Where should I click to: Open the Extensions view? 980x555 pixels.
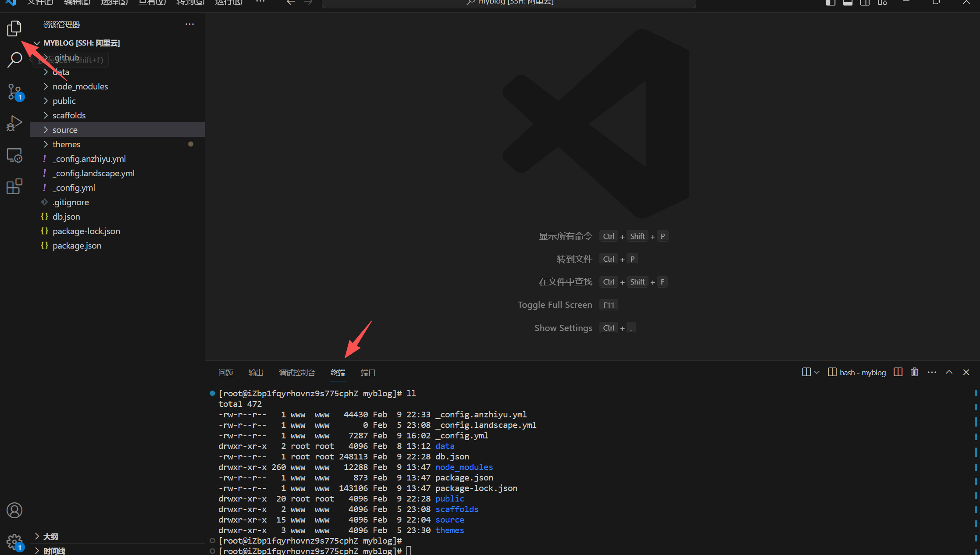click(x=14, y=187)
